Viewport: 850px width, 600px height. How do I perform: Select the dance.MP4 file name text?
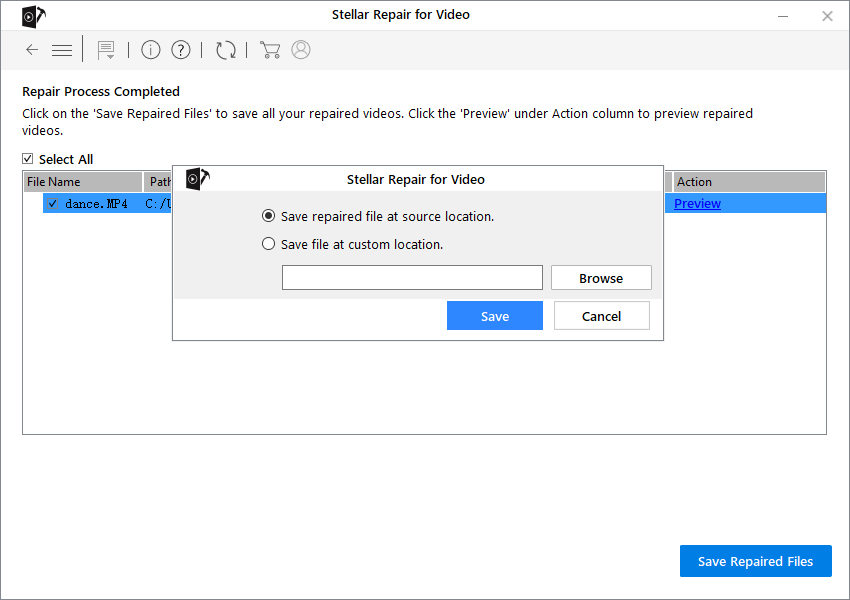pyautogui.click(x=96, y=204)
